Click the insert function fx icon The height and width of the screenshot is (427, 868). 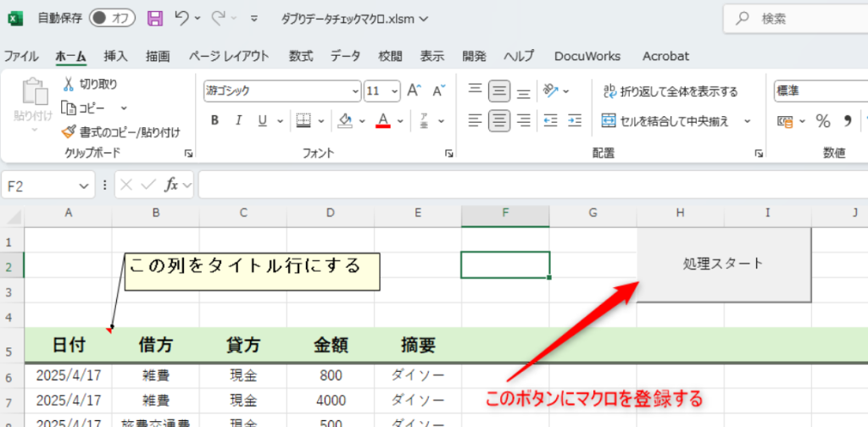click(x=170, y=185)
